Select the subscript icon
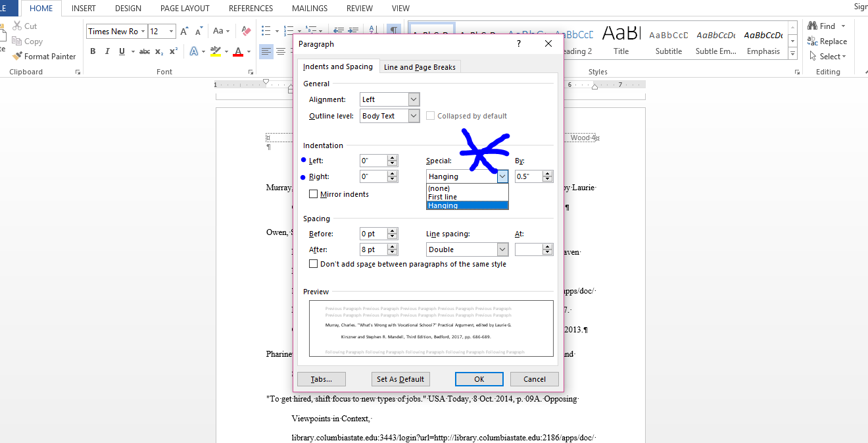This screenshot has height=443, width=868. pyautogui.click(x=158, y=51)
